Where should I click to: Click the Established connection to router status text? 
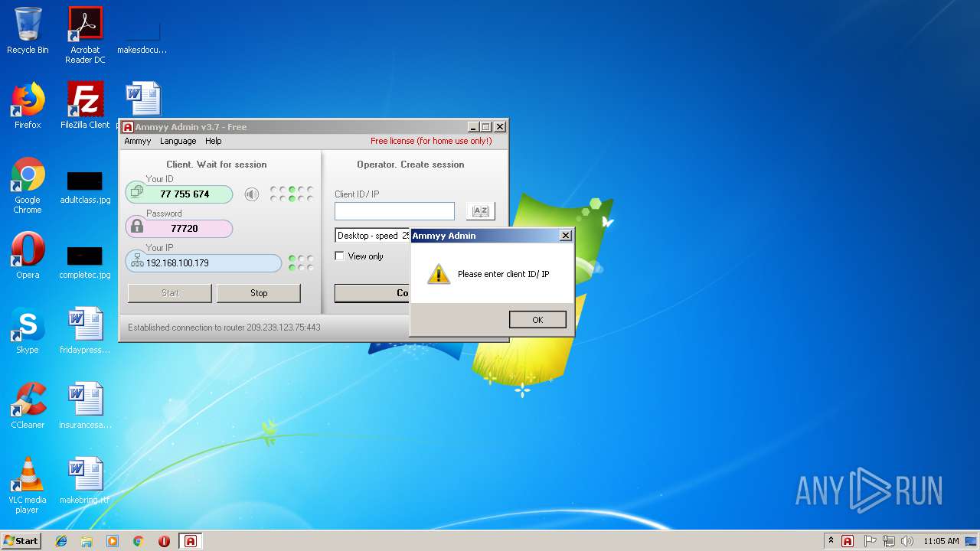pos(224,328)
